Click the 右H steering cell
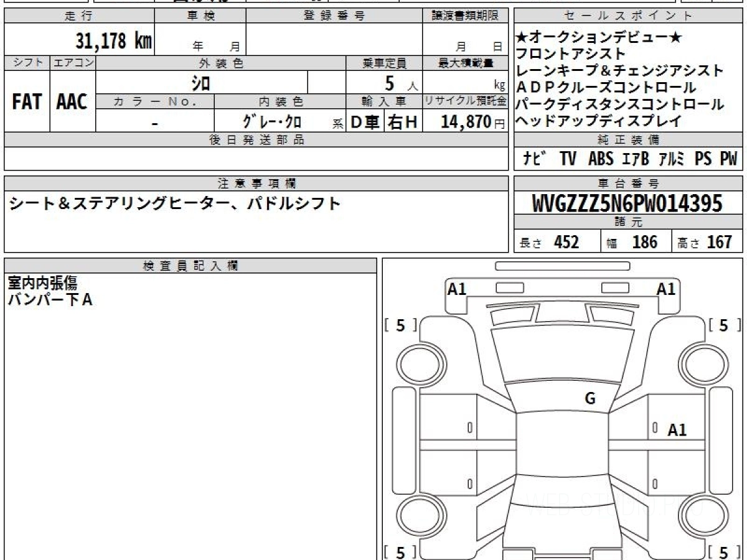Viewport: 747px width, 560px height. 403,121
